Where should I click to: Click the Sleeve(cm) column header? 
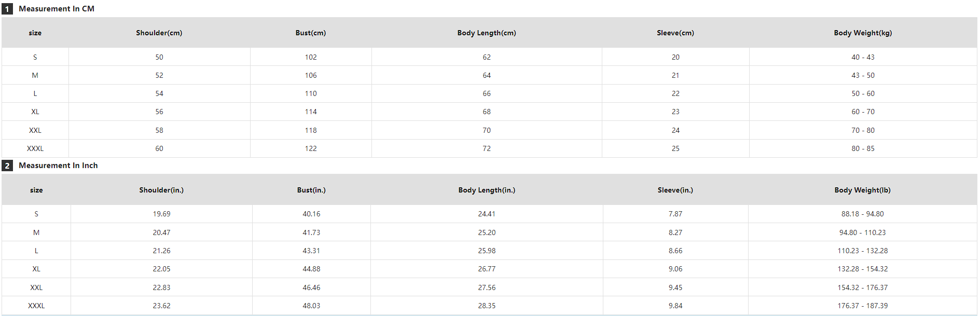pyautogui.click(x=675, y=33)
